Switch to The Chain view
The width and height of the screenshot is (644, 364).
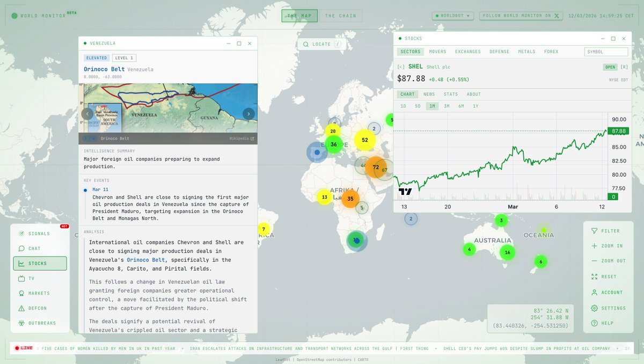(x=341, y=16)
